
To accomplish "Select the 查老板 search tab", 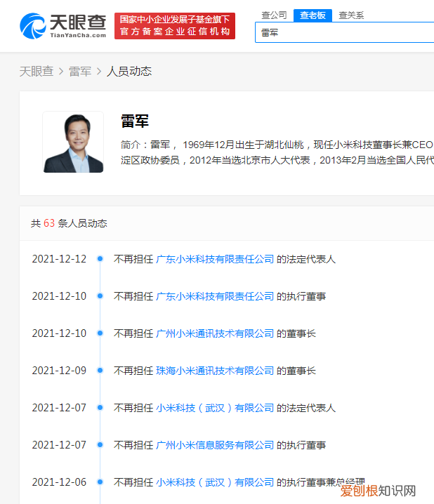I will click(313, 15).
